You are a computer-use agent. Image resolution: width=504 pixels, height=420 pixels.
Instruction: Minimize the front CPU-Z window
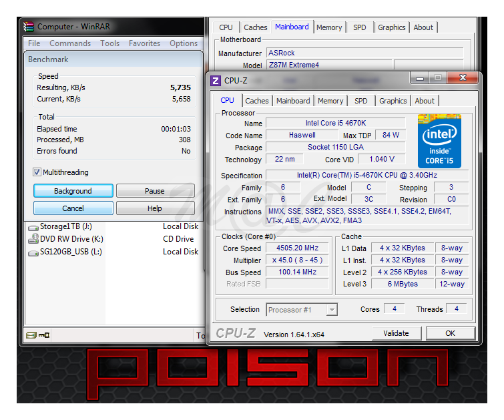419,79
